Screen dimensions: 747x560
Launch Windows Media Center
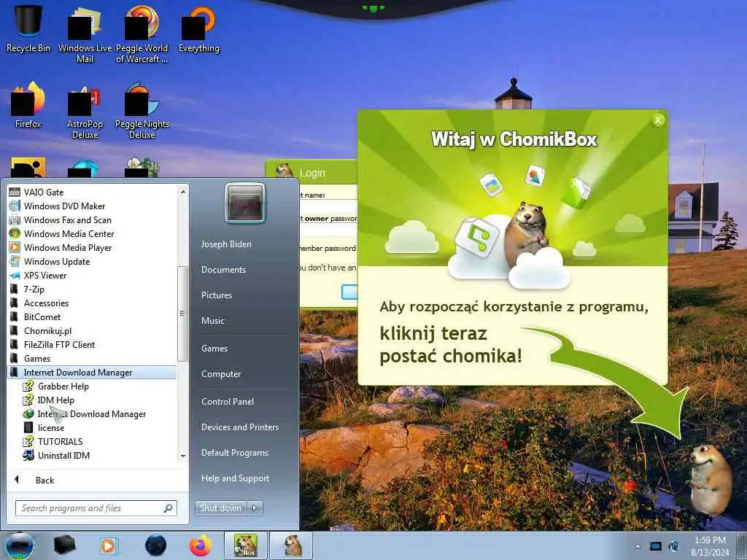(93, 234)
